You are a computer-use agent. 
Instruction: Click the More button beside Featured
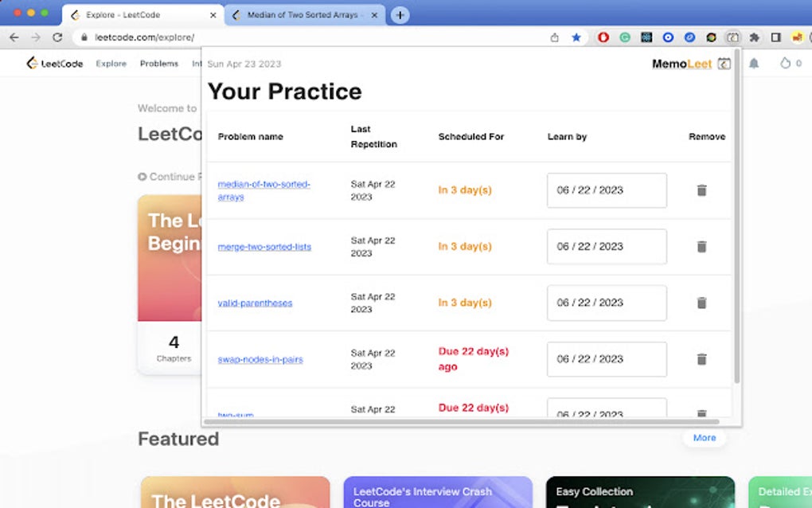(705, 438)
